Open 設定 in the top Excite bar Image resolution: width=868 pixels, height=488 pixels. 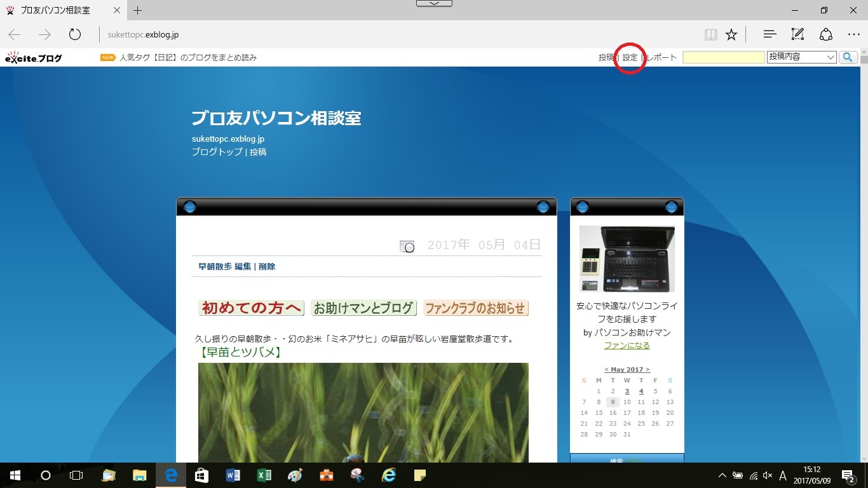click(x=630, y=57)
